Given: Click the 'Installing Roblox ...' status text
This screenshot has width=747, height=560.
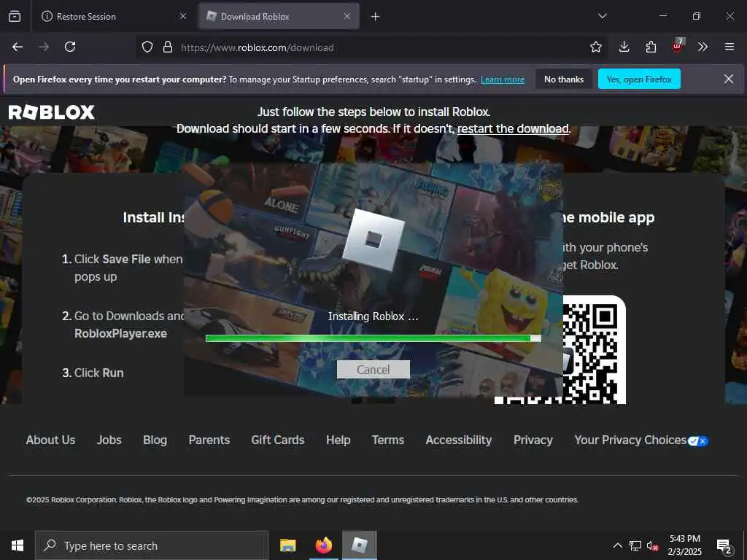Looking at the screenshot, I should pyautogui.click(x=373, y=316).
